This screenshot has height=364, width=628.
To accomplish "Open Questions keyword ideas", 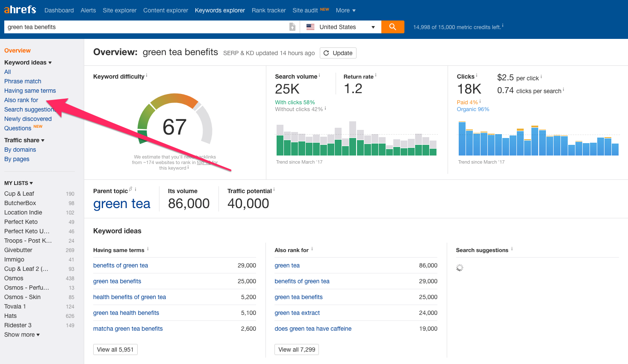I will [x=18, y=128].
